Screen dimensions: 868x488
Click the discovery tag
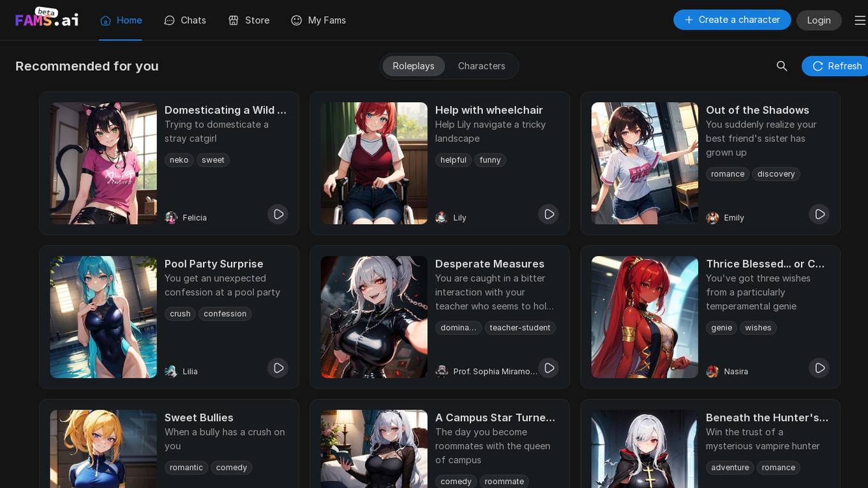click(776, 174)
